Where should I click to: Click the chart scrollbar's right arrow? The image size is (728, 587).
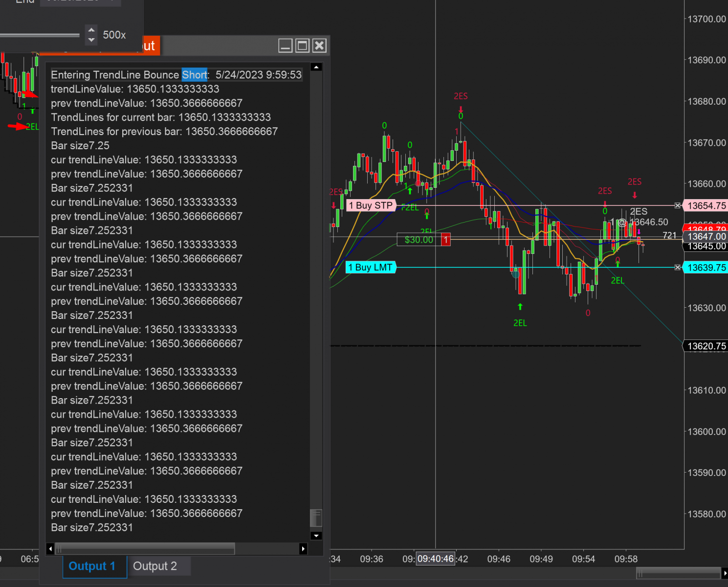[x=725, y=573]
